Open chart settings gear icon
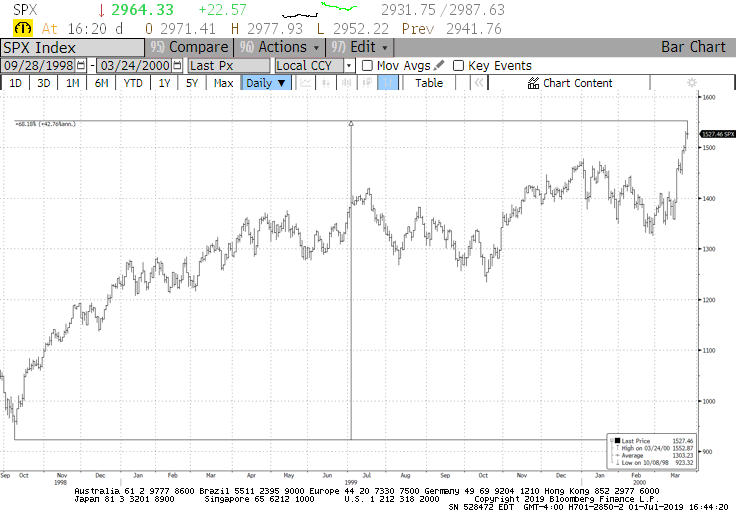Image resolution: width=736 pixels, height=530 pixels. tap(691, 83)
